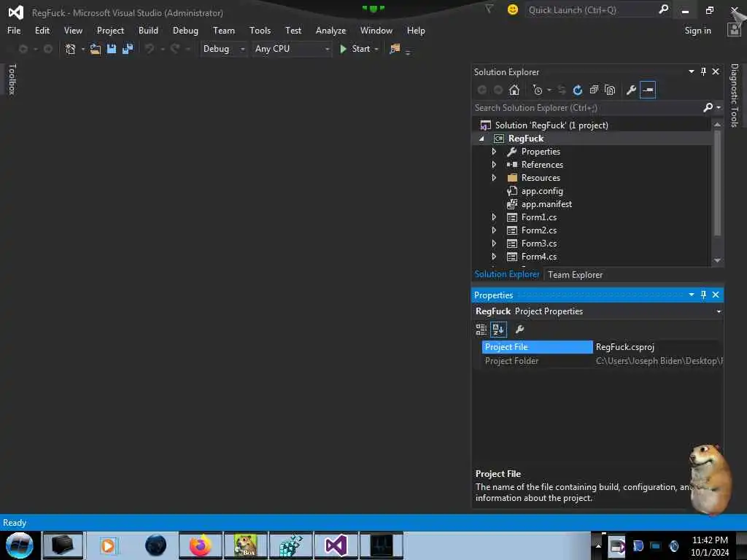Click the Start debugging button
The height and width of the screenshot is (560, 747).
click(355, 49)
